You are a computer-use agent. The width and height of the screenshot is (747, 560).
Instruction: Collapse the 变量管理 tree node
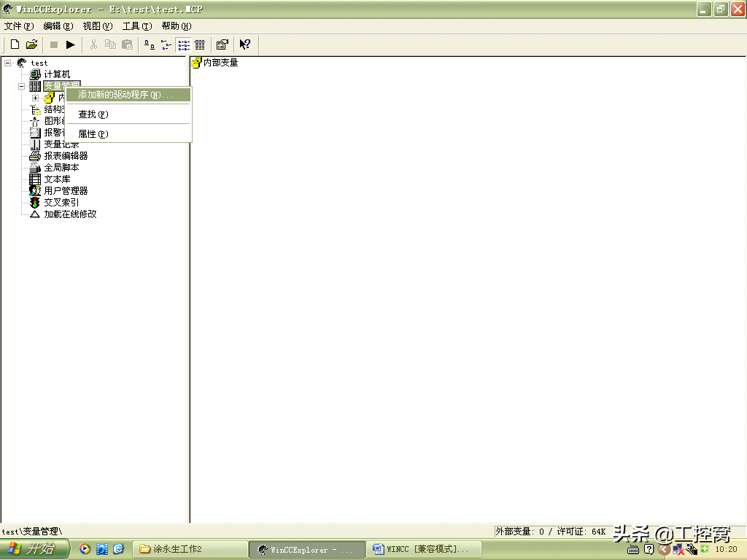tap(22, 86)
